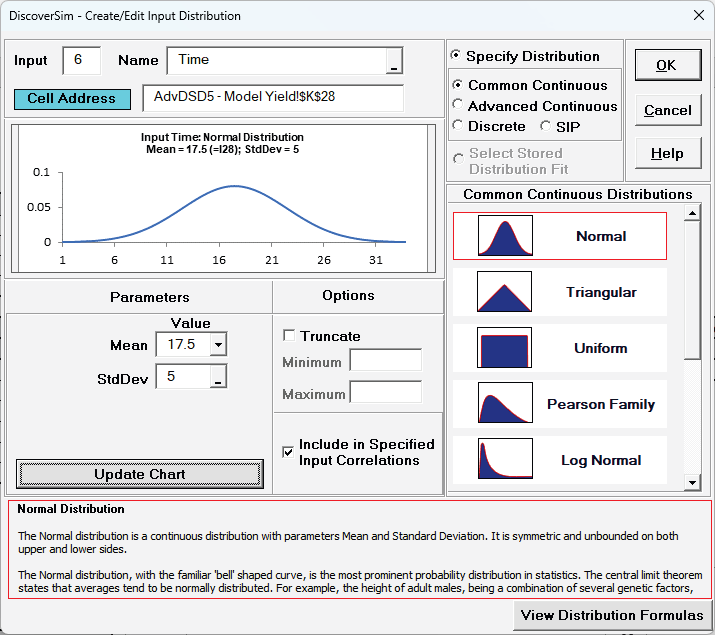715x635 pixels.
Task: Click the Name field range selector button
Action: tap(394, 62)
